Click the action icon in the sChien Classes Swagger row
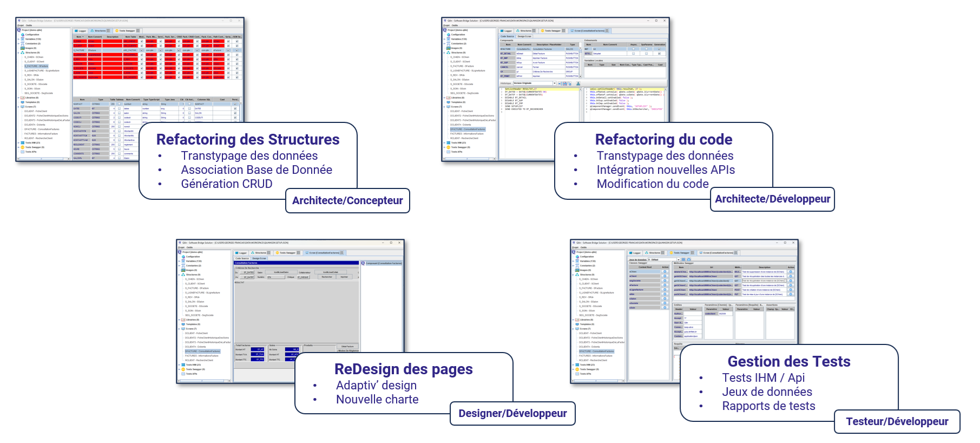Image resolution: width=980 pixels, height=443 pixels. (x=665, y=272)
